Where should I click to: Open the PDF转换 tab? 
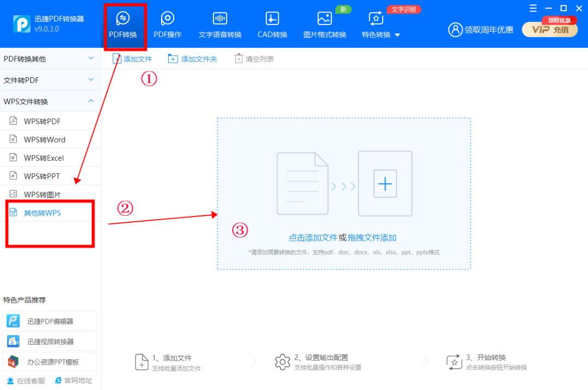123,25
